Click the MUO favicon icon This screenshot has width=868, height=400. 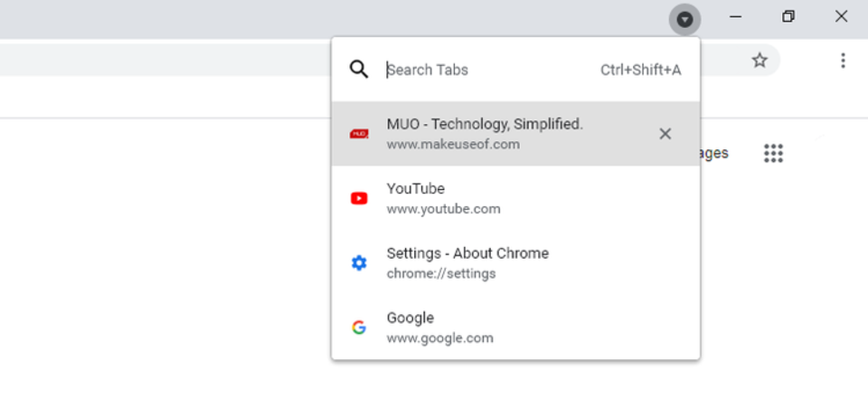click(359, 134)
